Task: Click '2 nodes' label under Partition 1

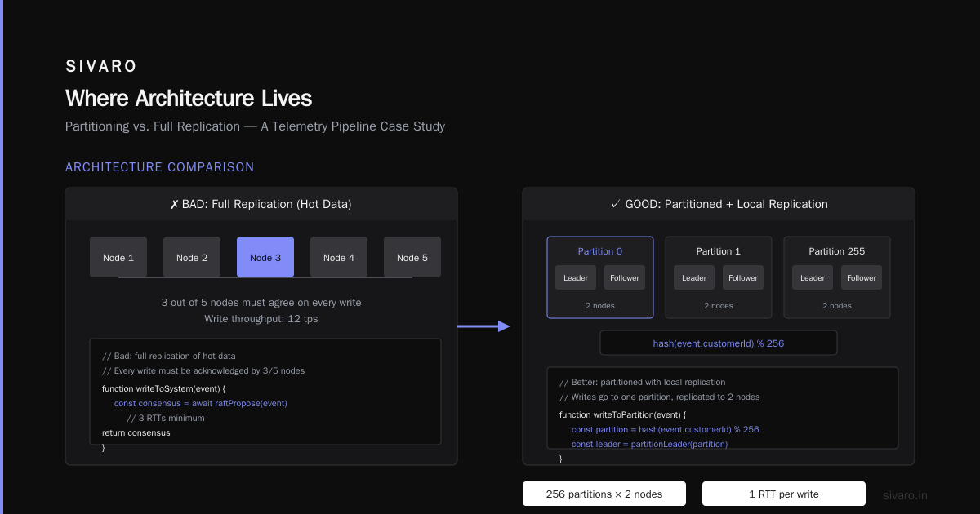Action: click(719, 306)
